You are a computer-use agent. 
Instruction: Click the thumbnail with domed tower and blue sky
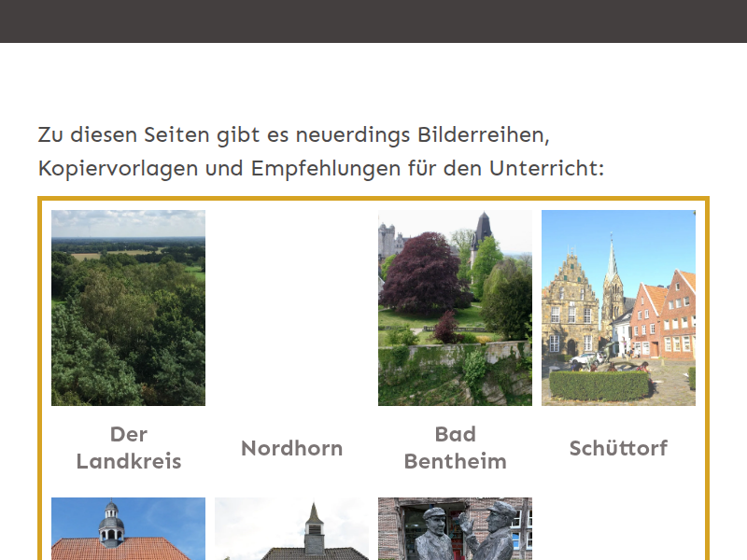[128, 529]
